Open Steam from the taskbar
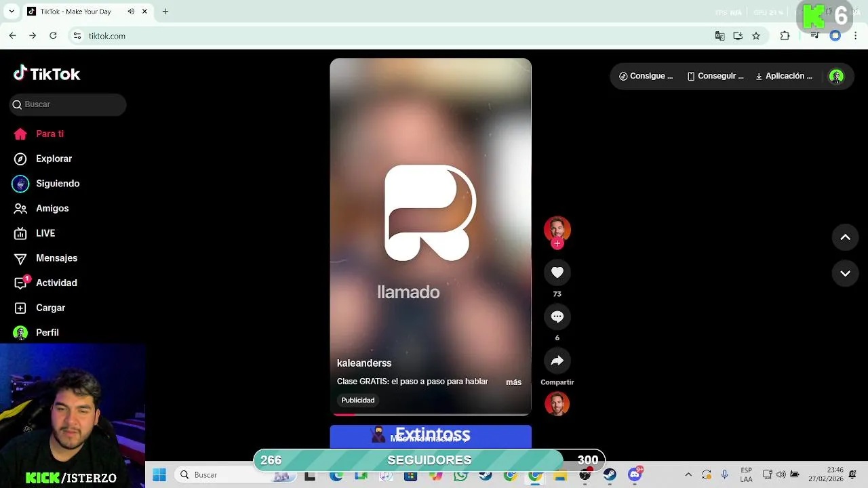This screenshot has height=488, width=868. coord(610,475)
